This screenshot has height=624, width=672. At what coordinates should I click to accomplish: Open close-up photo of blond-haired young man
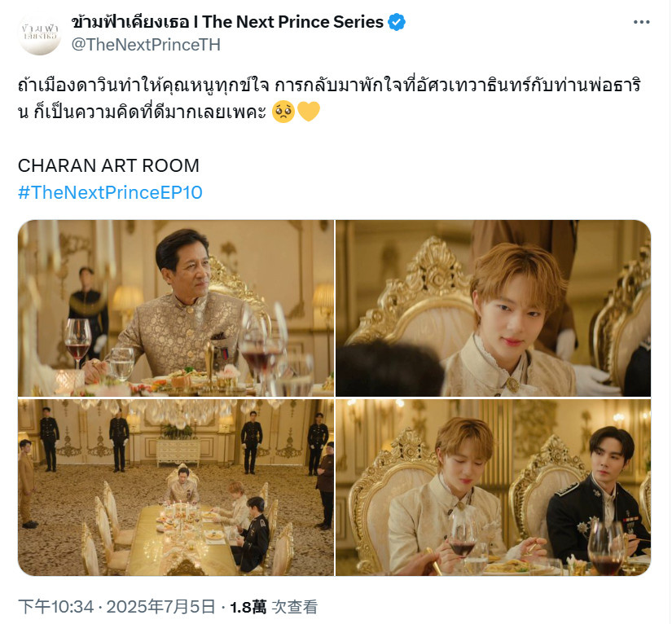pos(493,308)
